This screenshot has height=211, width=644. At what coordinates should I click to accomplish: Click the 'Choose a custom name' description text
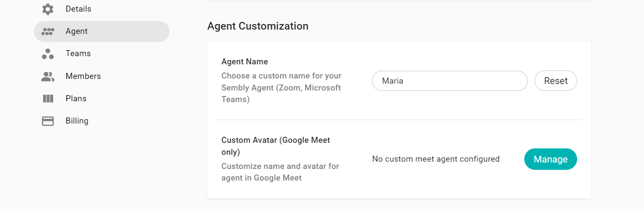pyautogui.click(x=281, y=87)
